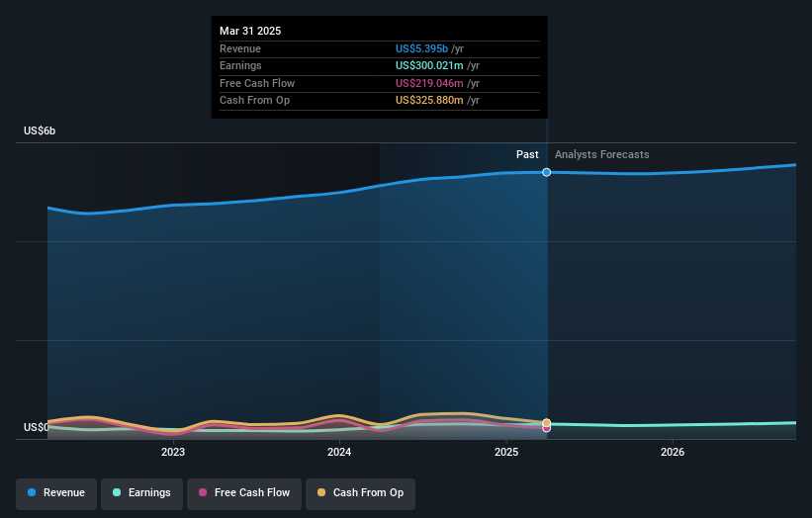Toggle the Cash From Op legend button
The image size is (812, 518).
tap(360, 493)
